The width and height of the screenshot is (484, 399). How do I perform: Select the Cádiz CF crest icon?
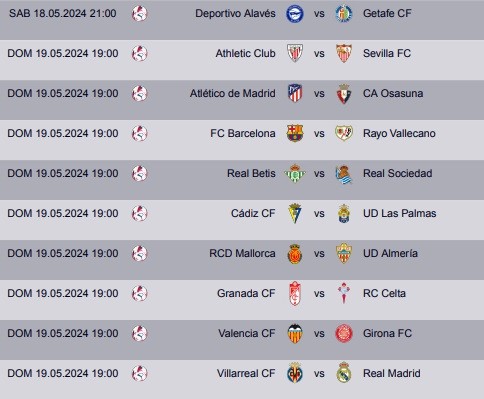pyautogui.click(x=295, y=213)
